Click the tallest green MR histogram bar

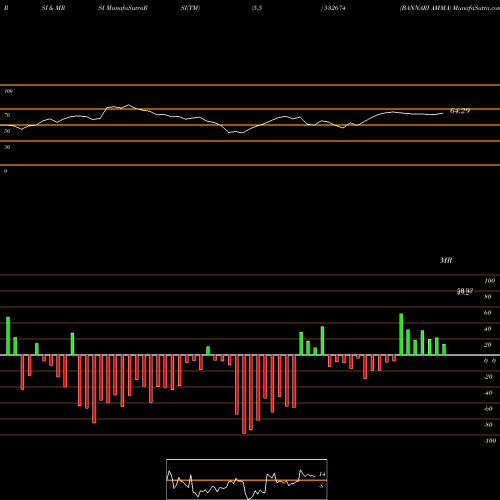[401, 334]
